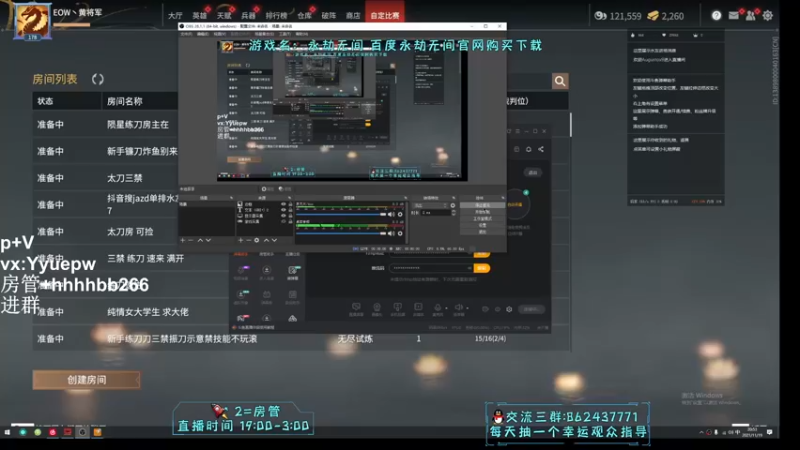
Task: Click the streaming toggle button in OBS controls
Action: (x=482, y=205)
